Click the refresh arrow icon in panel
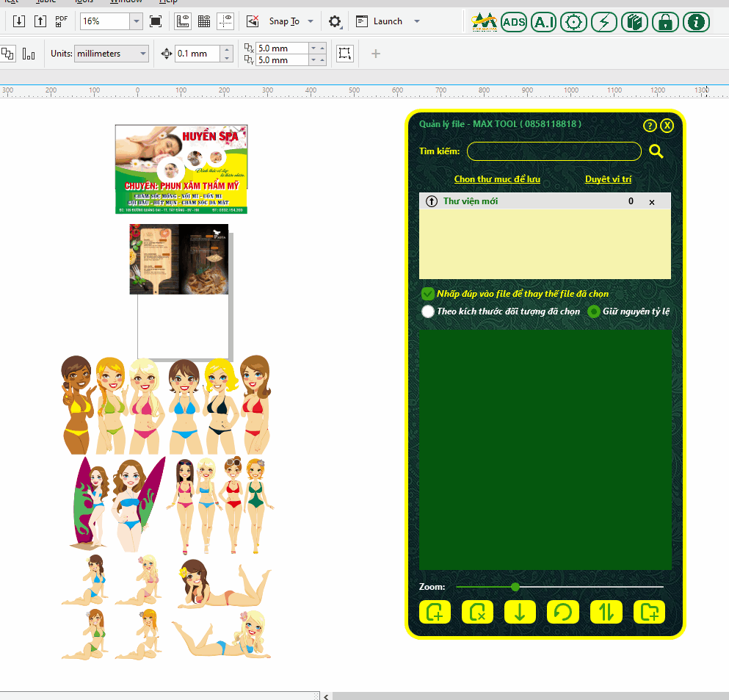Image resolution: width=729 pixels, height=700 pixels. click(562, 612)
